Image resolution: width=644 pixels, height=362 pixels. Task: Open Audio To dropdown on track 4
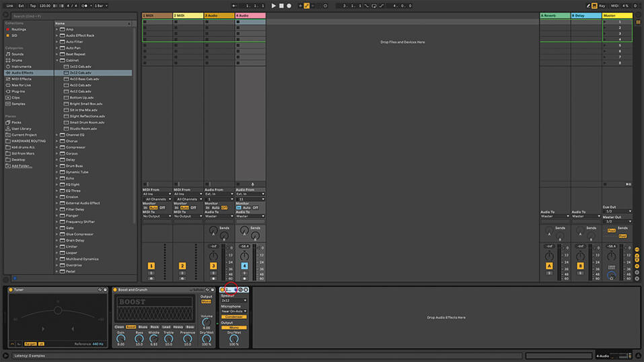[250, 216]
